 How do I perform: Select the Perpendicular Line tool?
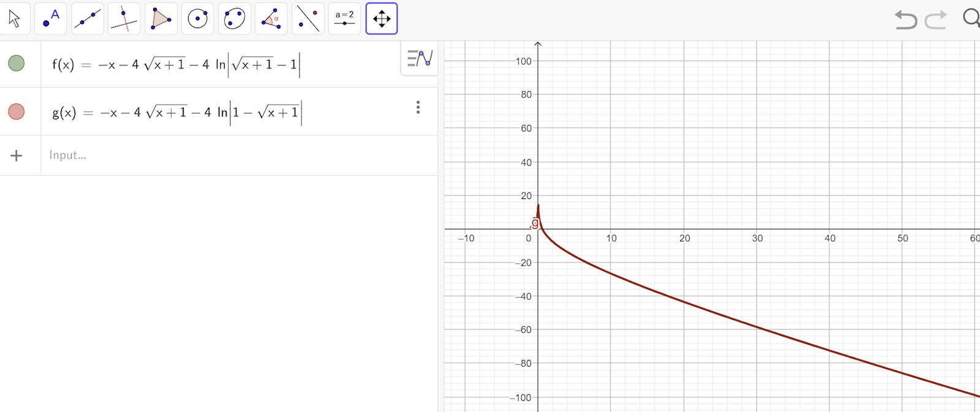(124, 18)
